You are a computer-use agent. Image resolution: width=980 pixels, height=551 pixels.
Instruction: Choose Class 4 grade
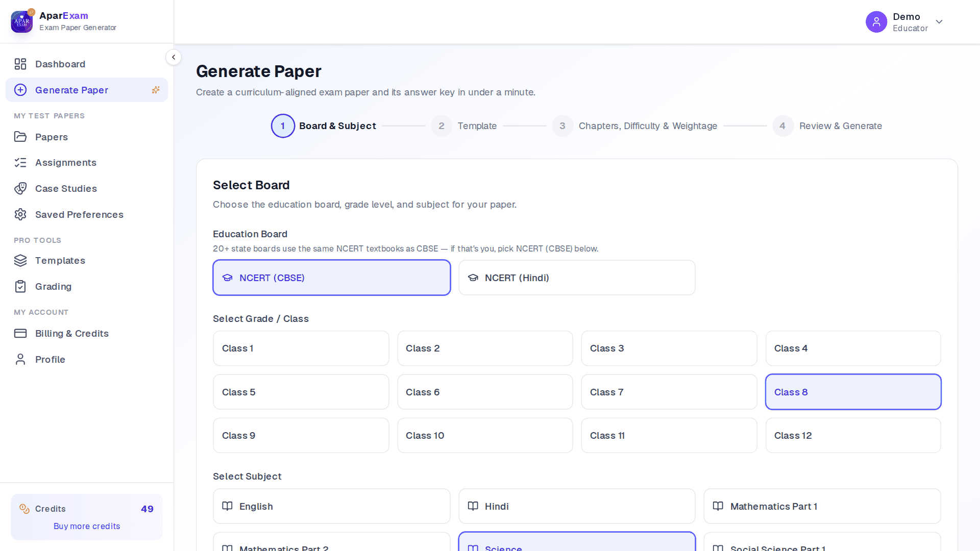(x=853, y=348)
